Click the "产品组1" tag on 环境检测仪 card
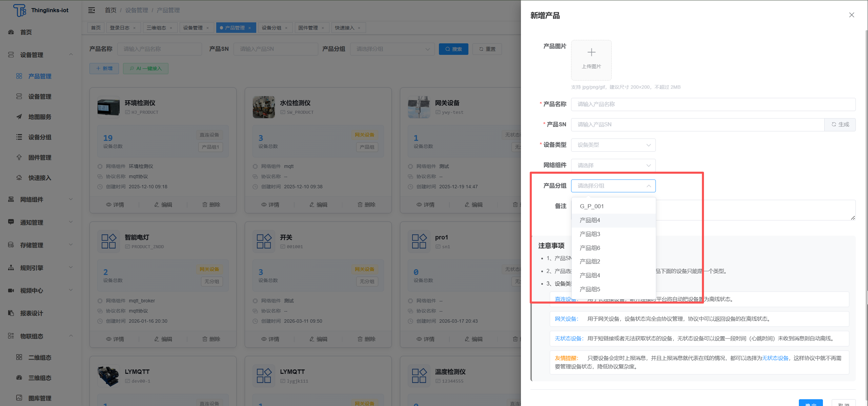868x406 pixels. [x=210, y=147]
